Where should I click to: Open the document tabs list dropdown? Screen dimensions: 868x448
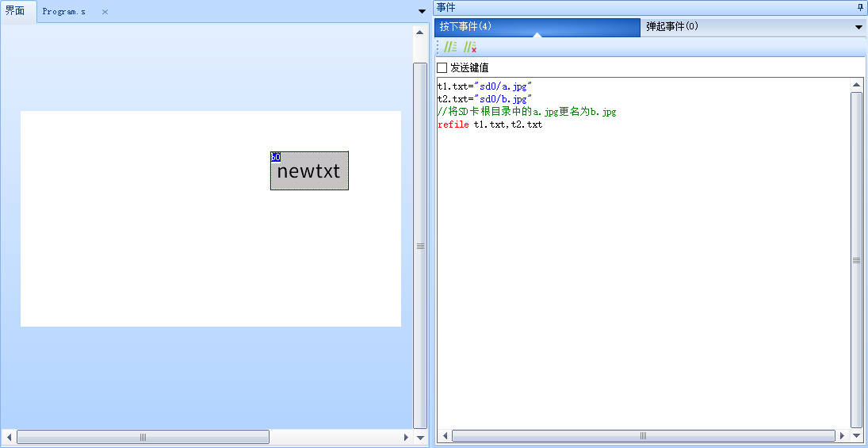421,11
